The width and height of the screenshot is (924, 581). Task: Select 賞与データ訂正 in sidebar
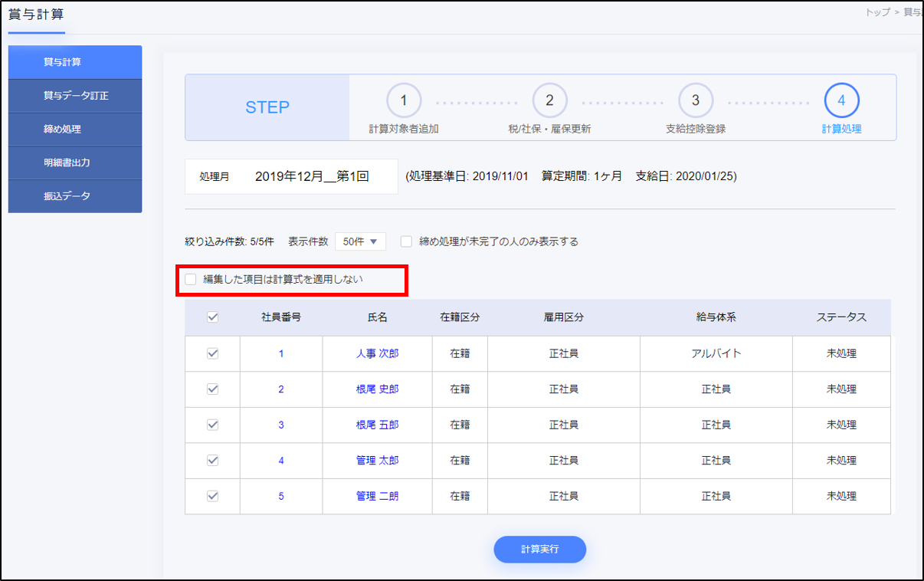75,96
